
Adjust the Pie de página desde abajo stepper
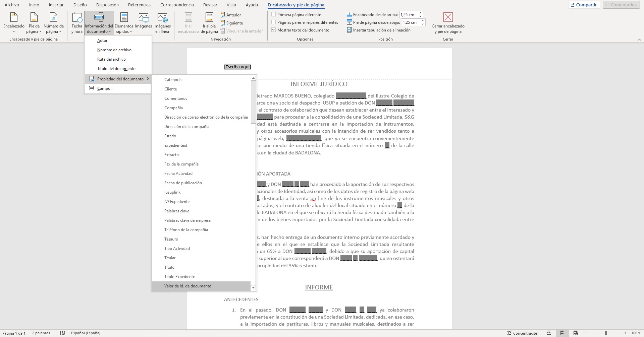[423, 22]
